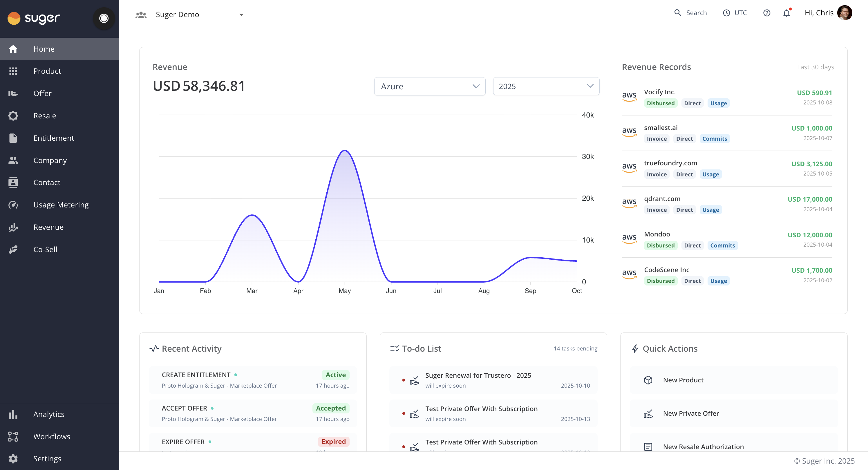The height and width of the screenshot is (470, 868).
Task: Expand the Suger Demo organization selector
Action: tap(199, 15)
